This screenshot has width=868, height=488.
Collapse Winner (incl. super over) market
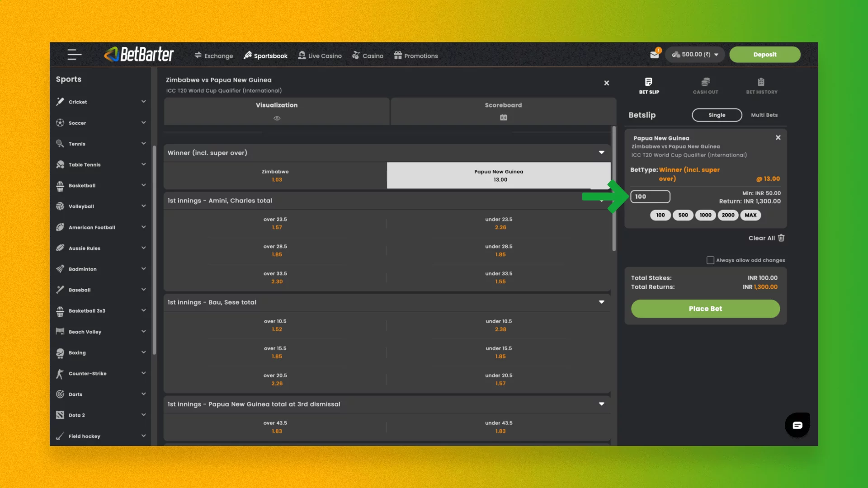[x=601, y=152]
